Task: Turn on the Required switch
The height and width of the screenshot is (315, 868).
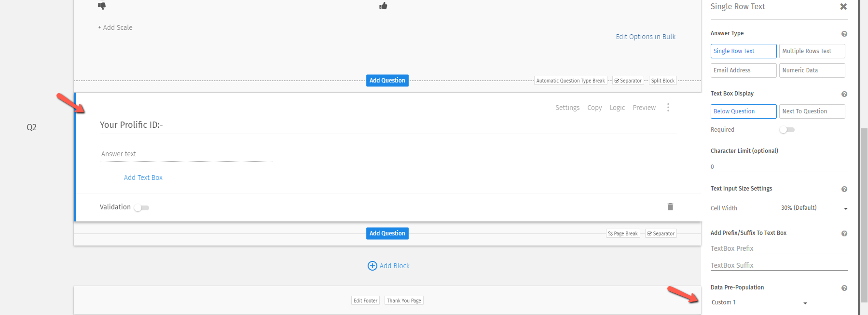Action: tap(786, 130)
